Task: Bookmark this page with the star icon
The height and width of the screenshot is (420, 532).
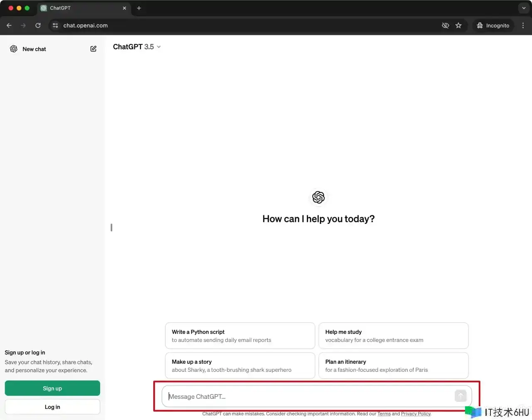Action: 458,25
